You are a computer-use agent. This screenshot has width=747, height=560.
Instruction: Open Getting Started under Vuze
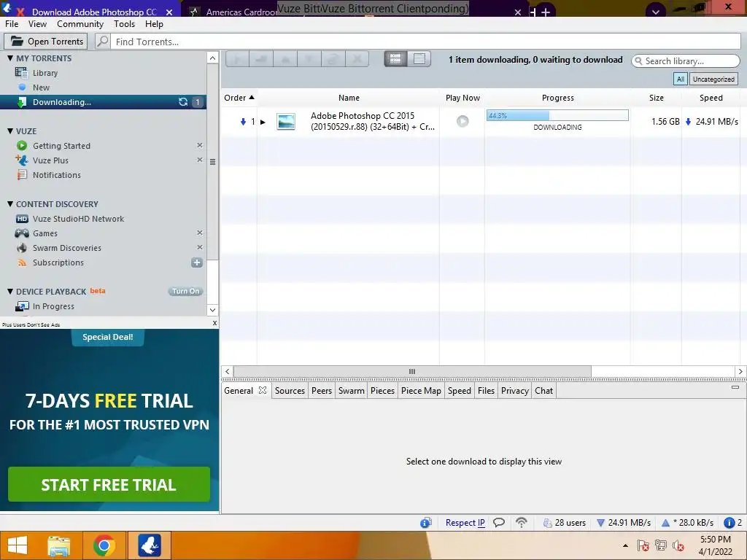61,146
